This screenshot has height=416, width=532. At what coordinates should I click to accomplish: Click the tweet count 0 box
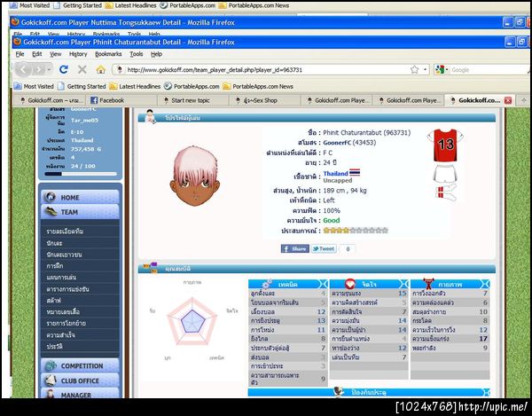click(348, 248)
